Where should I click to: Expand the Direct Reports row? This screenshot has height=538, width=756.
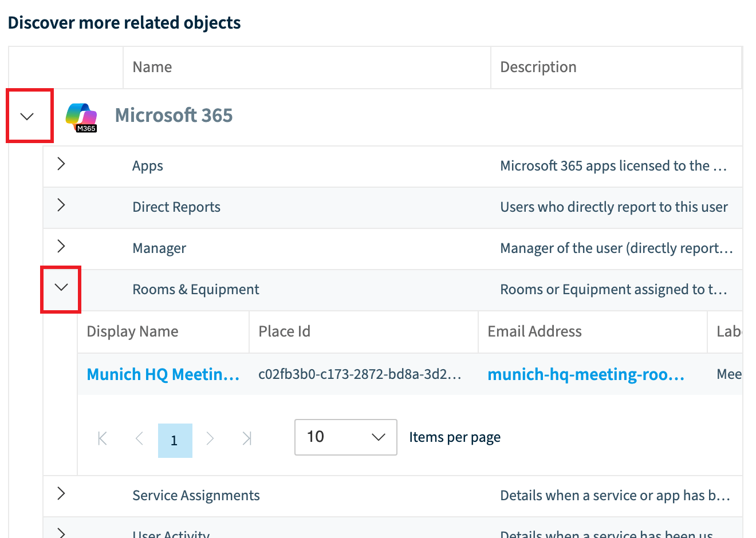[61, 205]
